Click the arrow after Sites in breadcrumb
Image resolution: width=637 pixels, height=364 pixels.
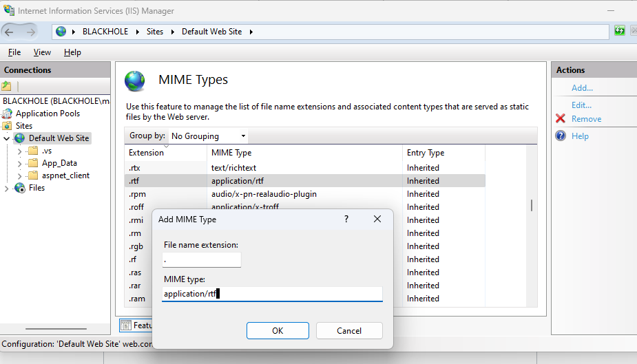tap(173, 32)
